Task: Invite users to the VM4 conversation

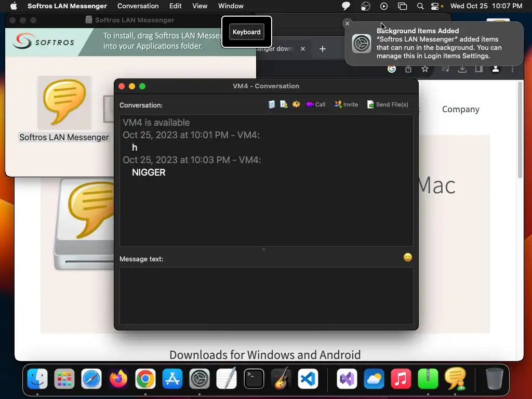Action: tap(346, 104)
